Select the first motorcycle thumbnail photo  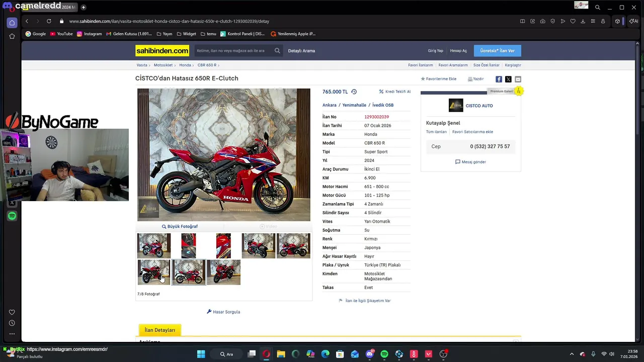[154, 246]
